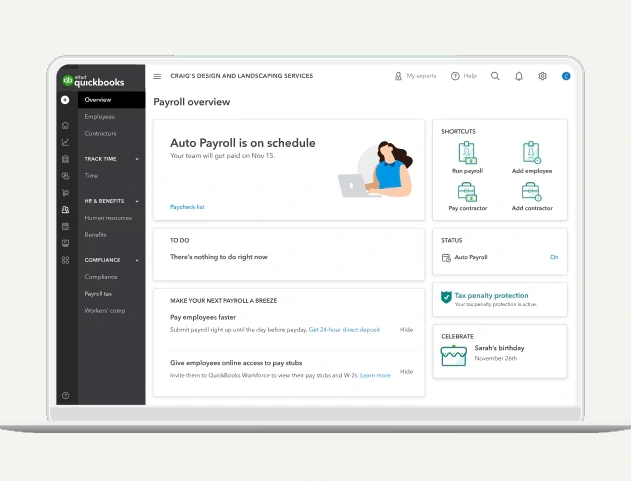The image size is (631, 481).
Task: Open the Time menu item
Action: 91,175
